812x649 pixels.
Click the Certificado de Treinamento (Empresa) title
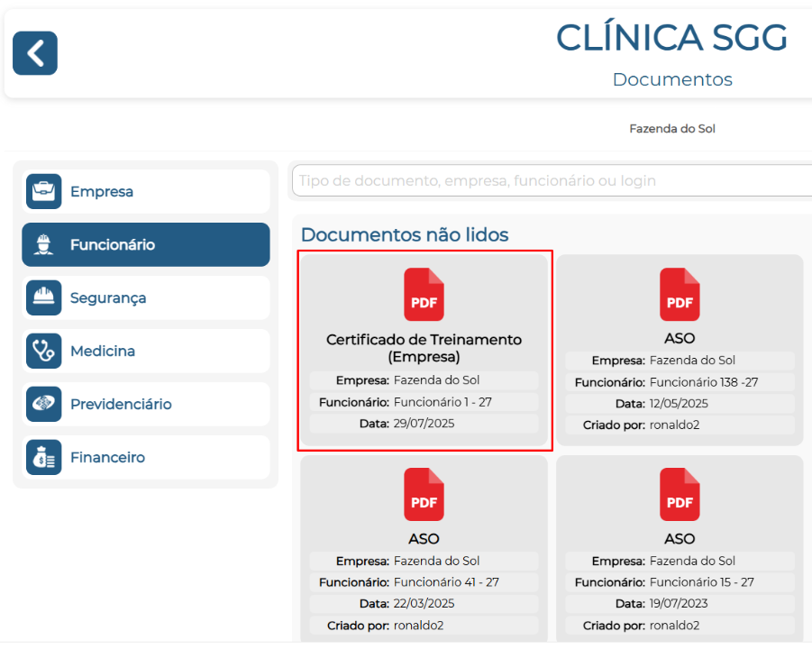(x=424, y=348)
